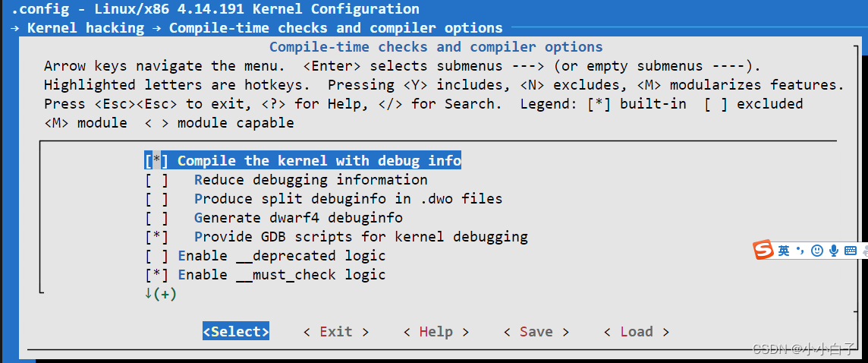868x363 pixels.
Task: Enable Reduce debugging information option
Action: pos(156,180)
